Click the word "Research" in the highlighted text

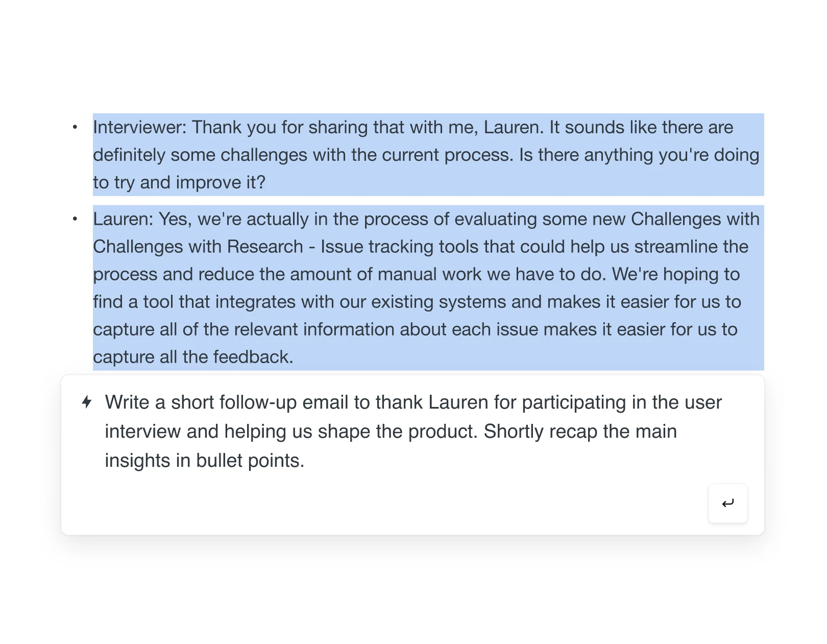(x=265, y=247)
